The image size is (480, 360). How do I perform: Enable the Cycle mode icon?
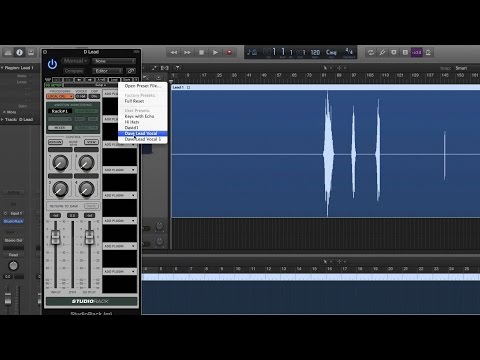(371, 52)
